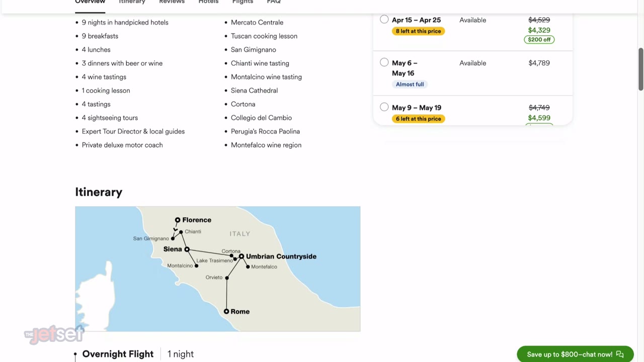
Task: Click the '8 left at this price' badge
Action: [418, 31]
